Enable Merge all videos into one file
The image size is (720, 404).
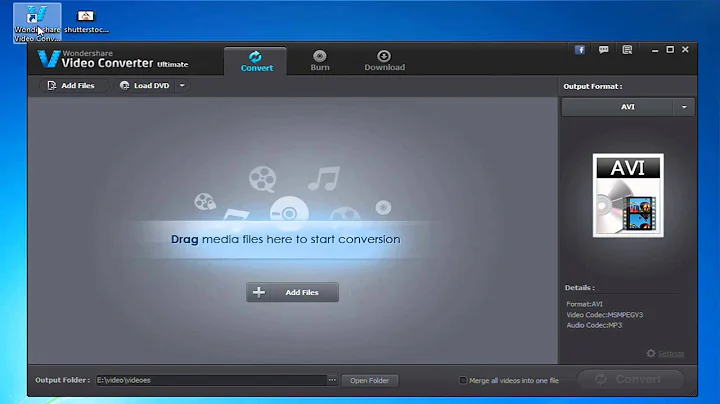(463, 380)
